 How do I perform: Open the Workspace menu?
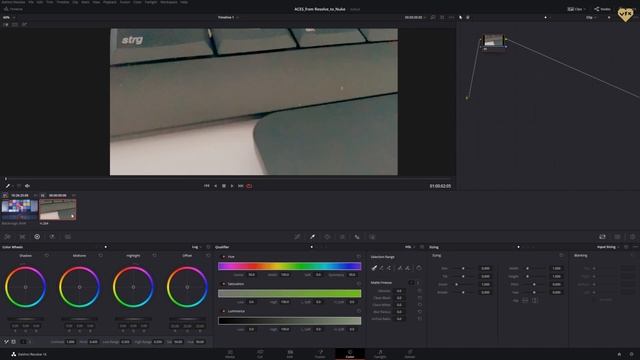(169, 2)
